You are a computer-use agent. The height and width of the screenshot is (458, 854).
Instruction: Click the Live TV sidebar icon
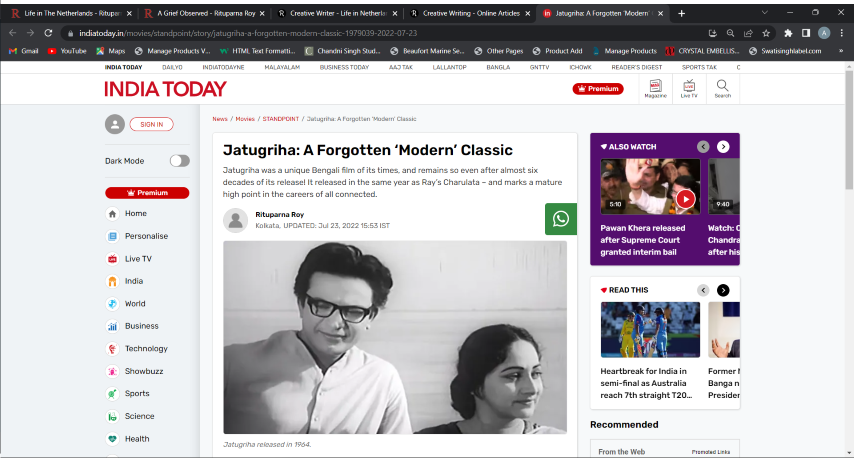pos(112,259)
